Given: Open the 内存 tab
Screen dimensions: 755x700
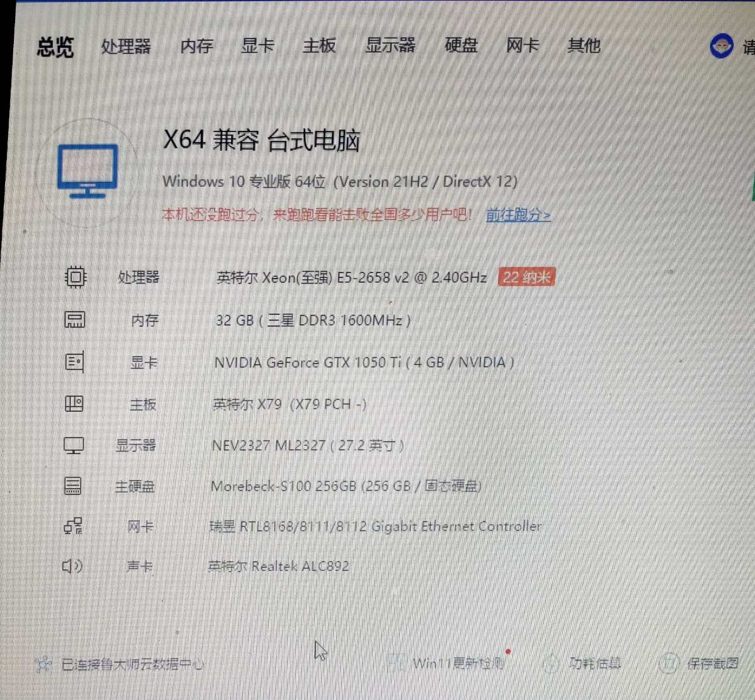Looking at the screenshot, I should tap(197, 46).
